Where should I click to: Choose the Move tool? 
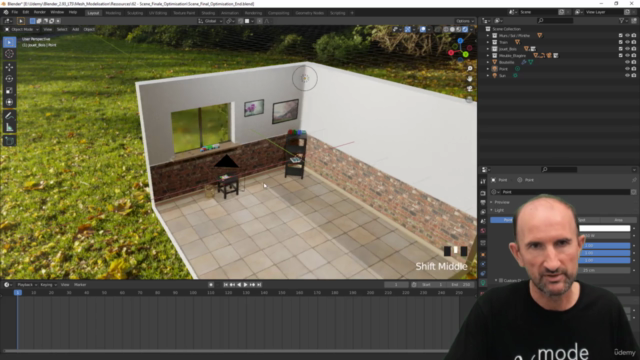[x=9, y=67]
